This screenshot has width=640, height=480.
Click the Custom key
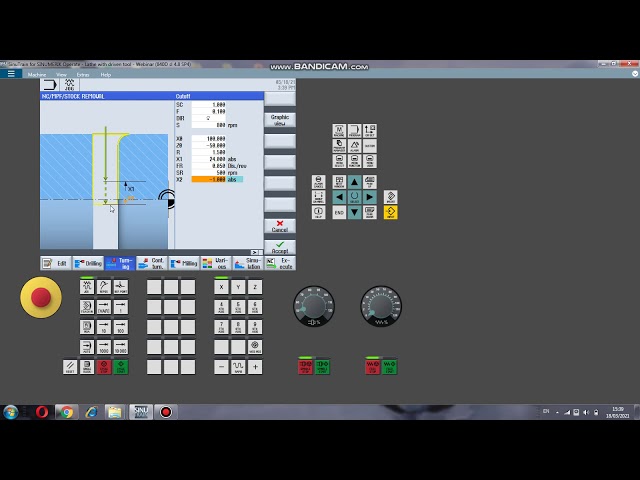tap(370, 146)
